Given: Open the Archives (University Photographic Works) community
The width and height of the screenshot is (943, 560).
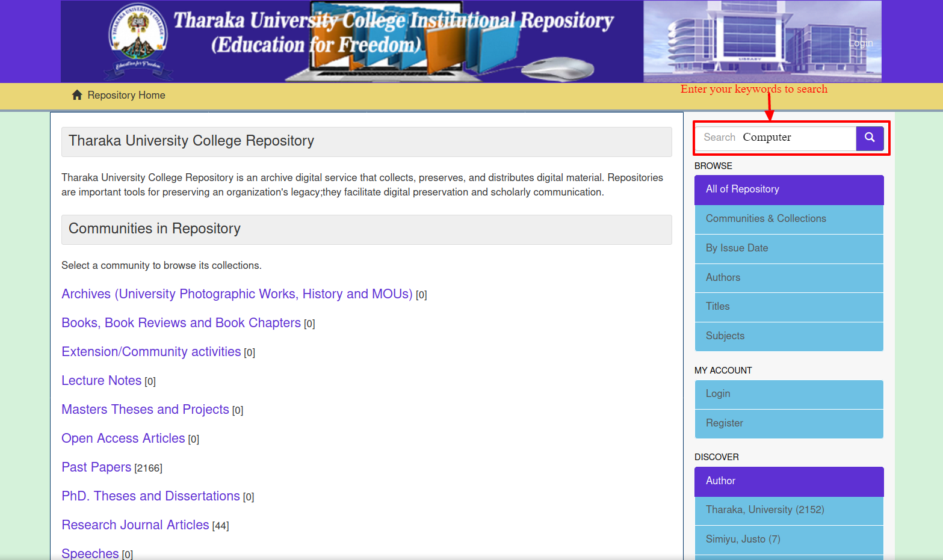Looking at the screenshot, I should tap(237, 294).
